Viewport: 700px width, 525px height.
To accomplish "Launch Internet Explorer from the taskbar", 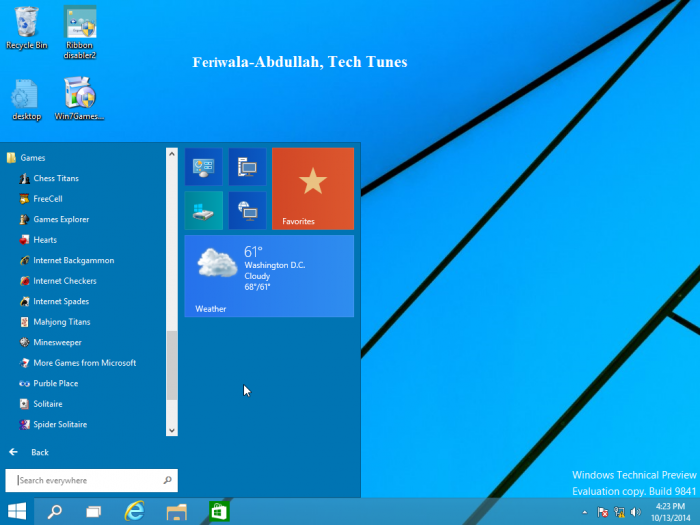I will click(x=134, y=512).
